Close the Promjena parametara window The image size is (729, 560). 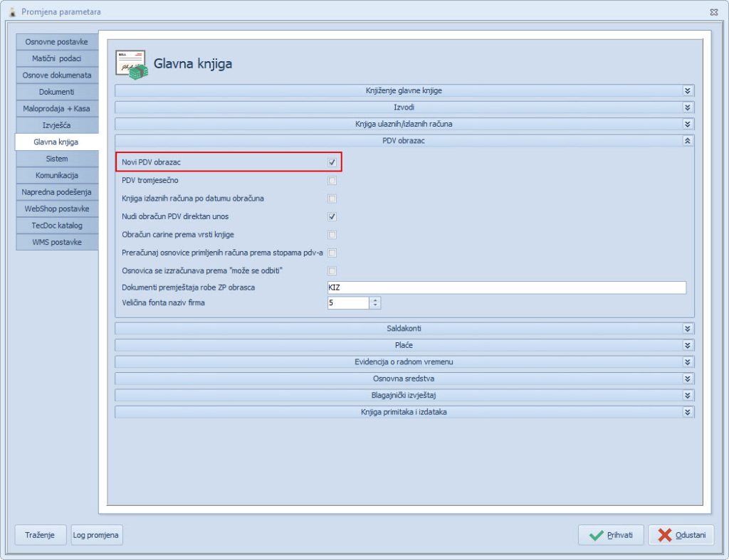coord(713,12)
